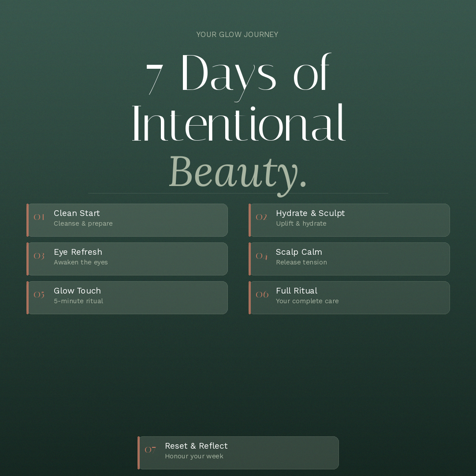Image resolution: width=476 pixels, height=476 pixels.
Task: Open the Glow Touch card
Action: tap(127, 298)
